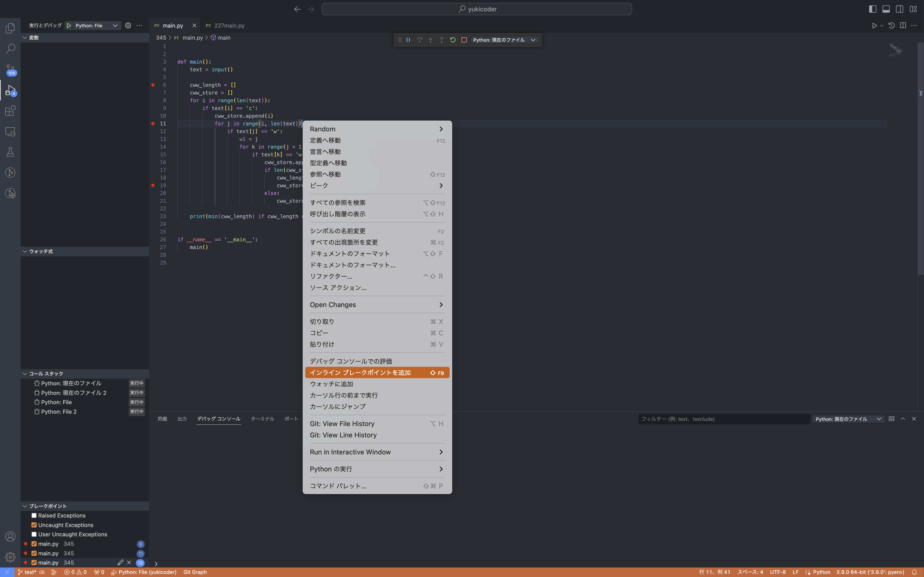
Task: Disable Uncaught Exceptions breakpoint
Action: click(34, 525)
